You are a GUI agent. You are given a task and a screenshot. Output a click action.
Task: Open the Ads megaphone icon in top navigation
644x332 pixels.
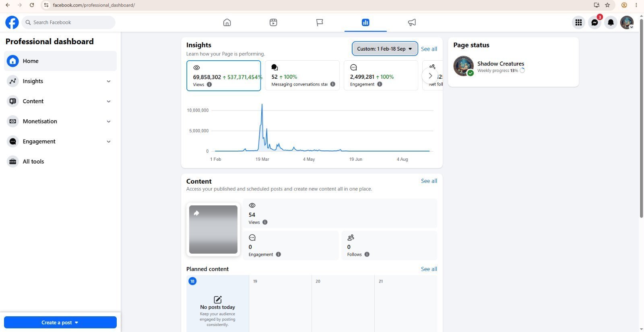tap(412, 23)
